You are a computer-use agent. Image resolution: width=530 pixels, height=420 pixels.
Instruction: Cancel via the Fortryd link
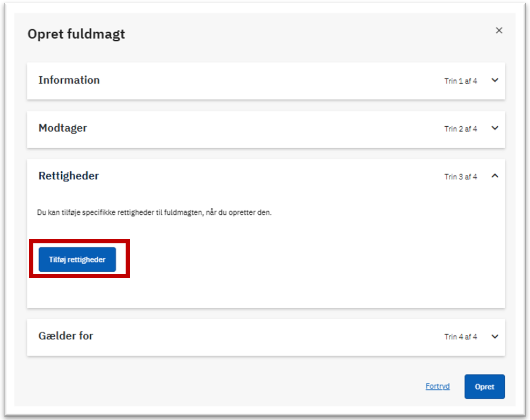(438, 386)
